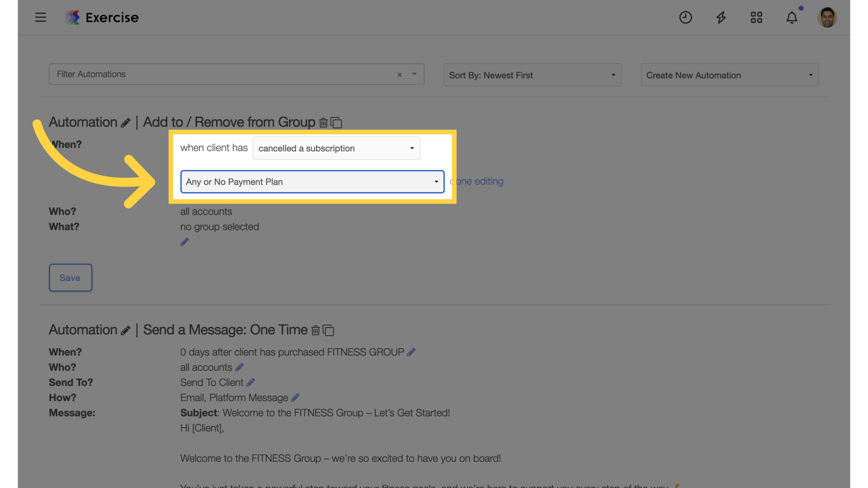Screen dimensions: 868x488
Task: Edit all accounts in Send a Message automation
Action: [x=239, y=367]
